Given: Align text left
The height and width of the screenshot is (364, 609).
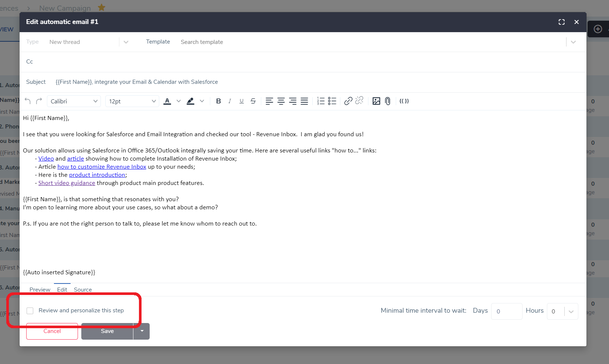Looking at the screenshot, I should [x=269, y=101].
